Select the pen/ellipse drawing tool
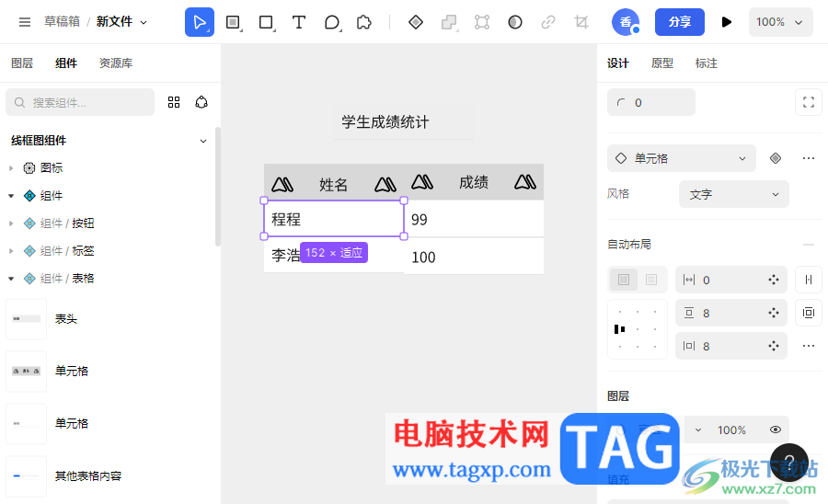The image size is (828, 504). 332,22
